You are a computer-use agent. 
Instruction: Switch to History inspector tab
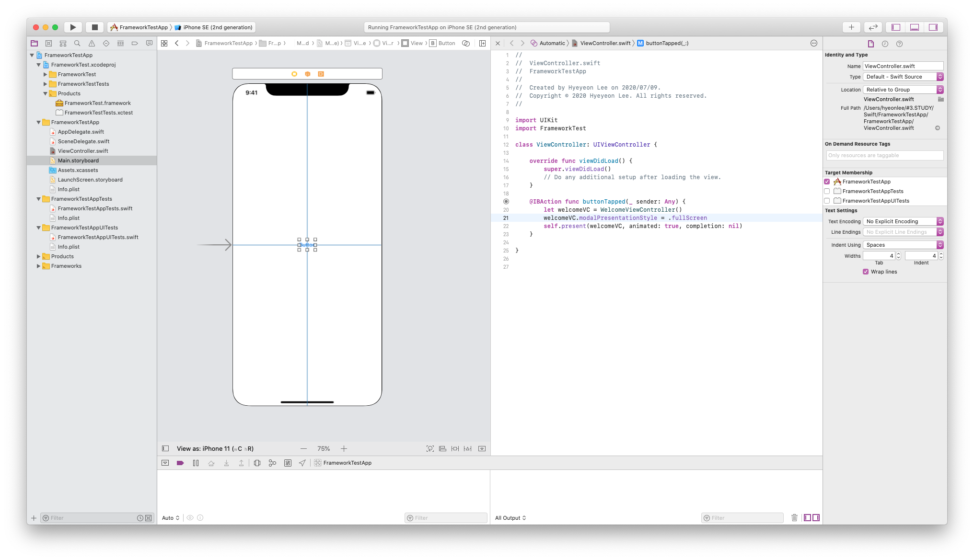(885, 44)
